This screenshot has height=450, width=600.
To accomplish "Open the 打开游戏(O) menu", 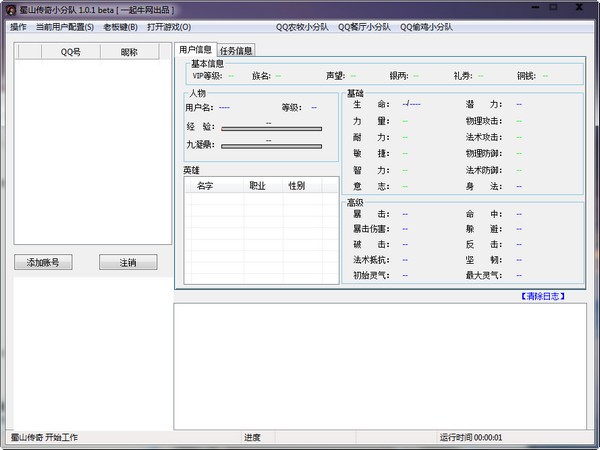I will 169,27.
